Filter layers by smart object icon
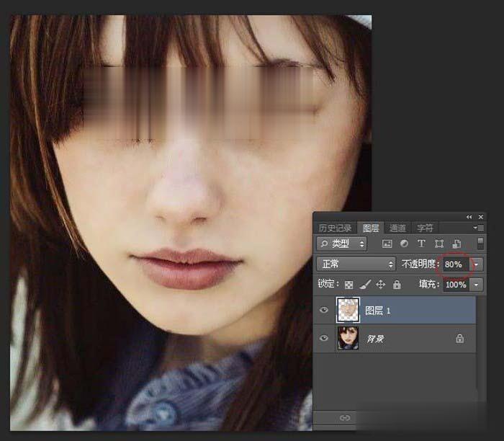 click(456, 244)
